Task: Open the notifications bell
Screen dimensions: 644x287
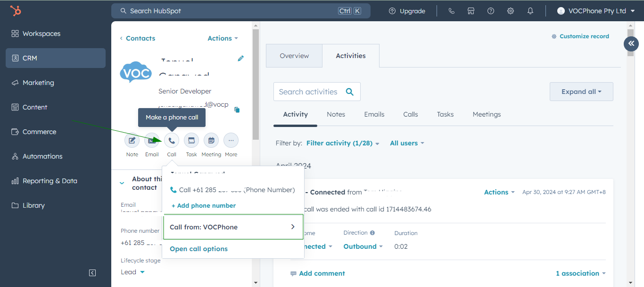Action: pos(530,10)
